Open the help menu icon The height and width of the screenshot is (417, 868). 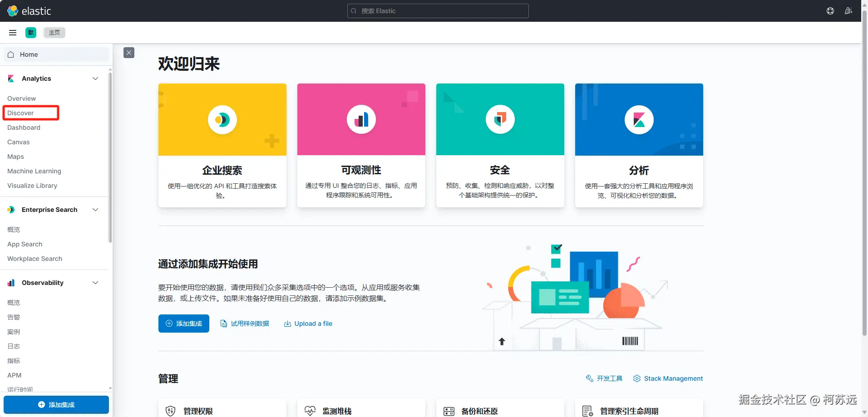(830, 11)
